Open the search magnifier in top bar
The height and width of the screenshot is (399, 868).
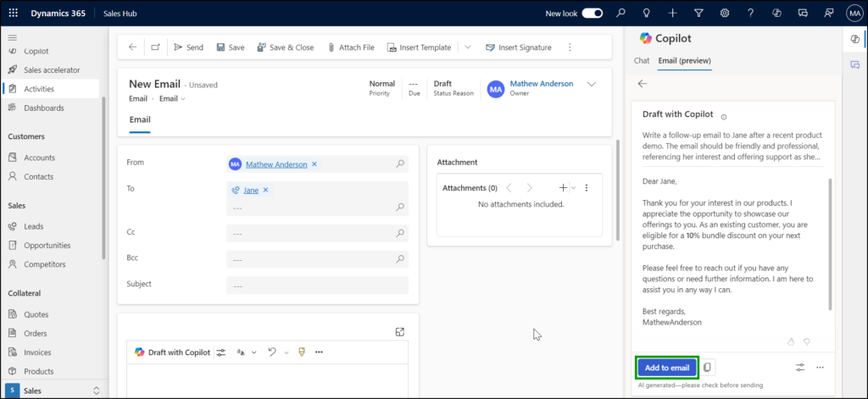pyautogui.click(x=621, y=14)
